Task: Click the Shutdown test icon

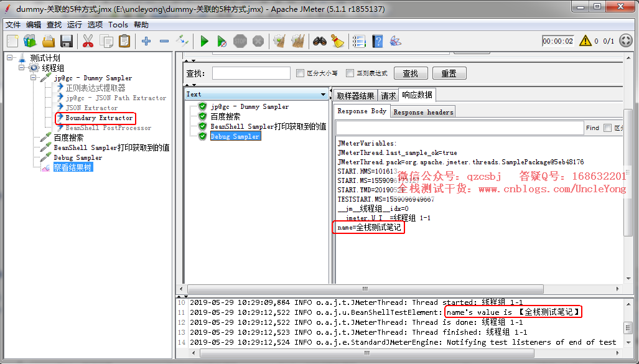Action: (258, 41)
